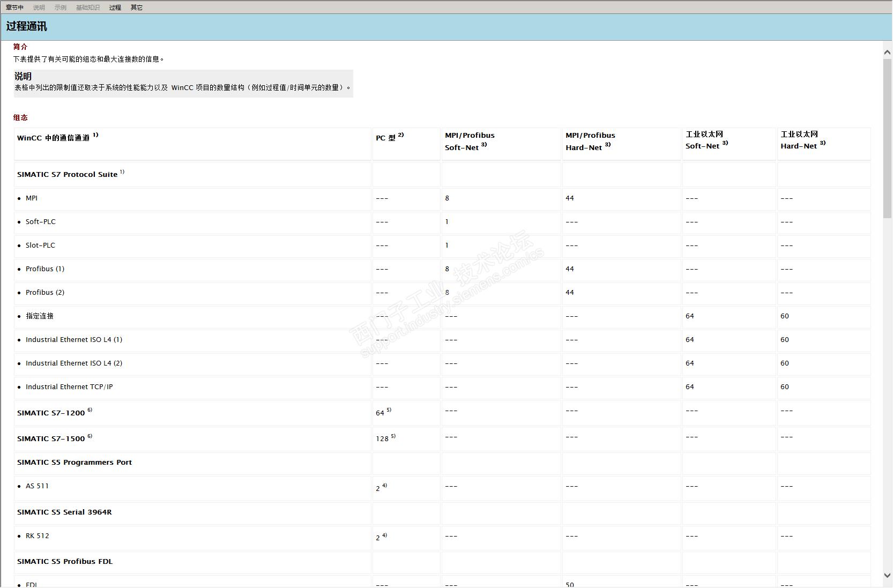Viewport: 893px width, 588px height.
Task: Click the note text starting with 表格中列出的限制值
Action: tap(183, 87)
